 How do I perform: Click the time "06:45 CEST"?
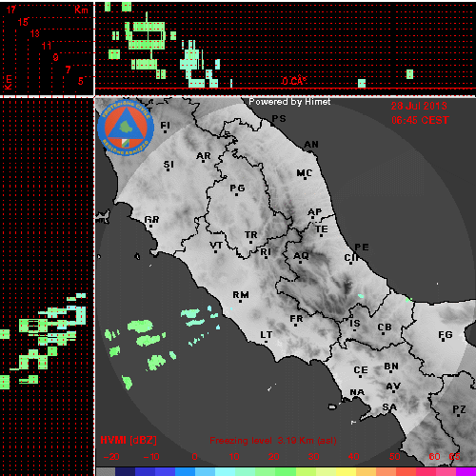pos(420,120)
